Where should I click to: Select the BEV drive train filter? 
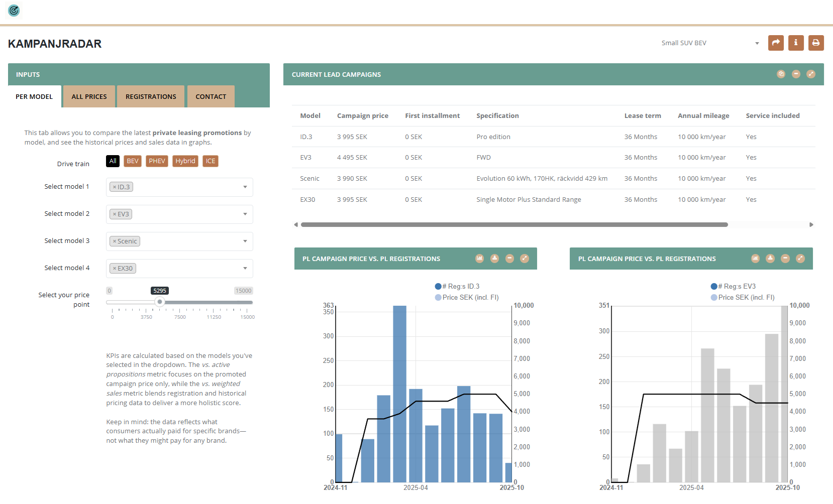(132, 161)
